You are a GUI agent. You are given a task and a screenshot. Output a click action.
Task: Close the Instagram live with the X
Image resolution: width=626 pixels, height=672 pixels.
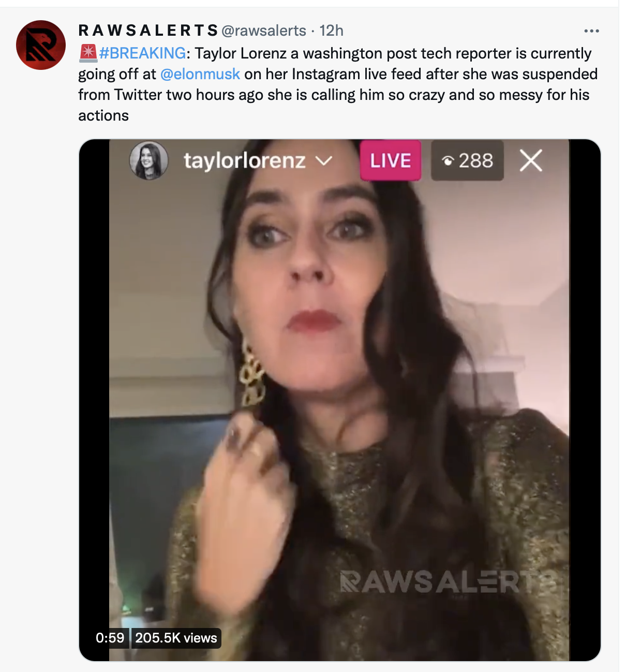coord(531,160)
